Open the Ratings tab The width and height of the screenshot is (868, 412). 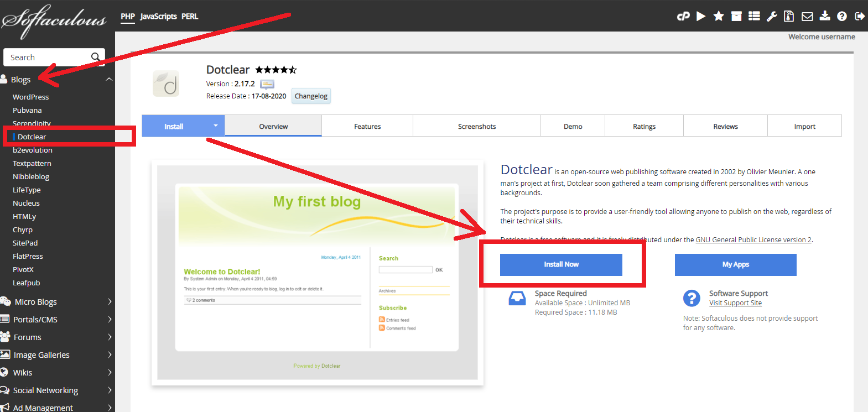tap(644, 126)
